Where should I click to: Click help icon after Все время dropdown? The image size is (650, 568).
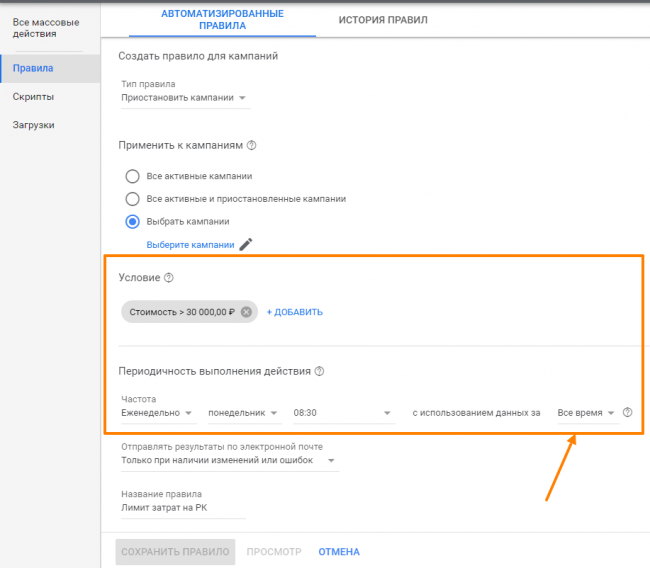(628, 411)
